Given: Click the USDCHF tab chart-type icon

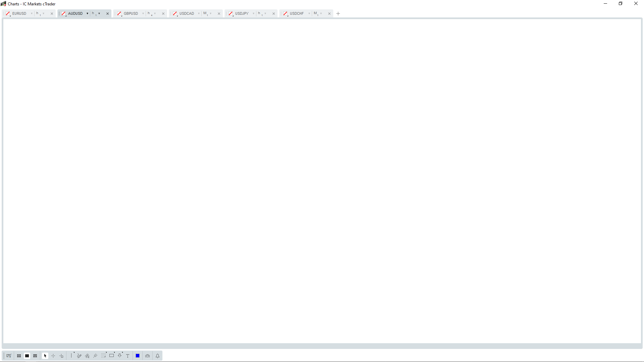Looking at the screenshot, I should [x=286, y=14].
